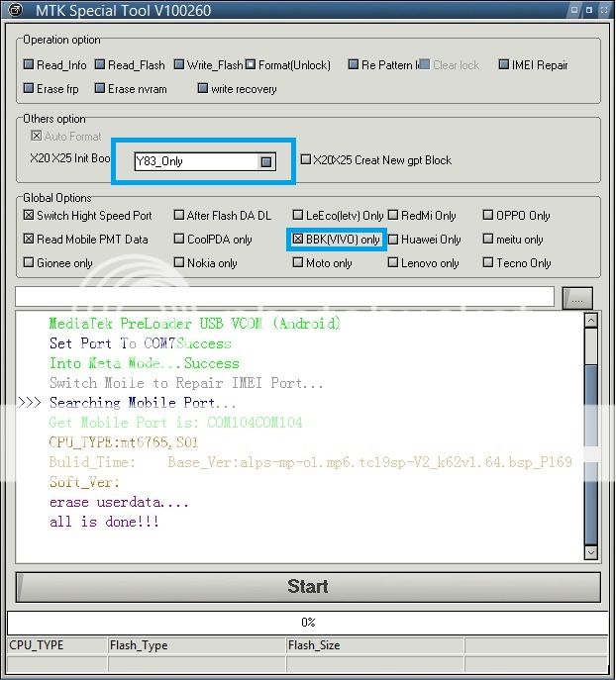Choose the write recovery option
The width and height of the screenshot is (616, 680).
(203, 89)
